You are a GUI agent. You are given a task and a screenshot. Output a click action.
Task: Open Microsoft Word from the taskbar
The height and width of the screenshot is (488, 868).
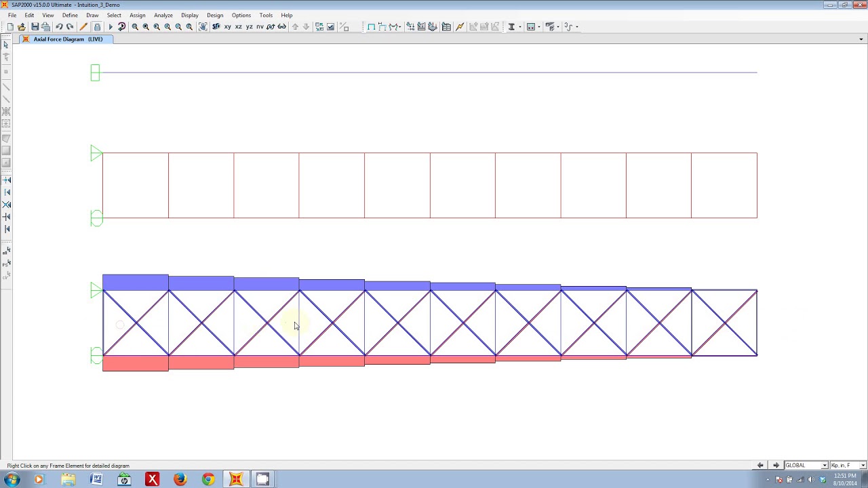tap(96, 480)
